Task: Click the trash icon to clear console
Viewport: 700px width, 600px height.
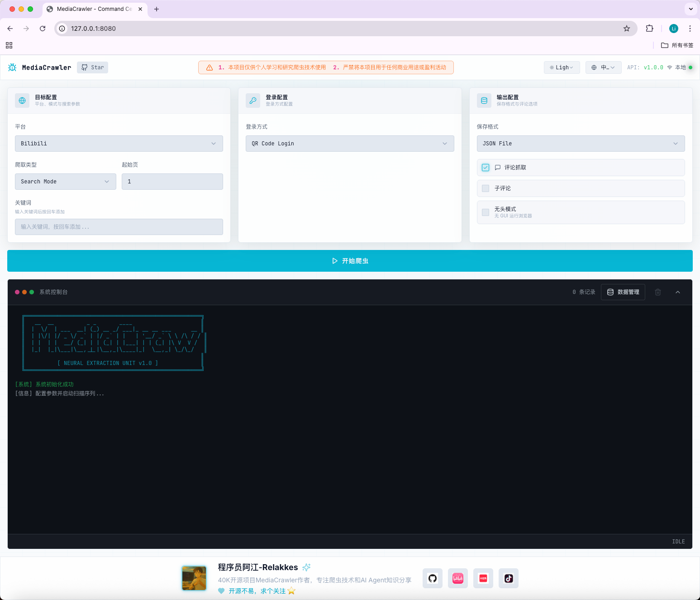Action: (x=658, y=292)
